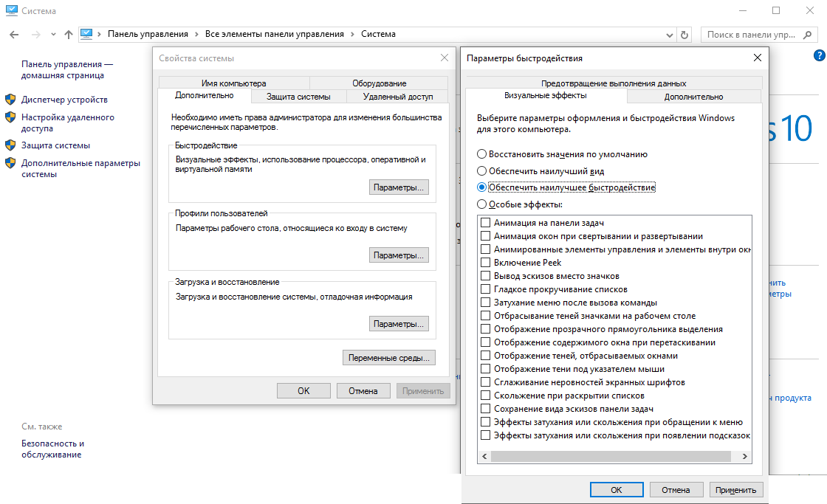Select Обеспечить наилучшее быстродействие radio
The width and height of the screenshot is (827, 504).
click(x=481, y=187)
